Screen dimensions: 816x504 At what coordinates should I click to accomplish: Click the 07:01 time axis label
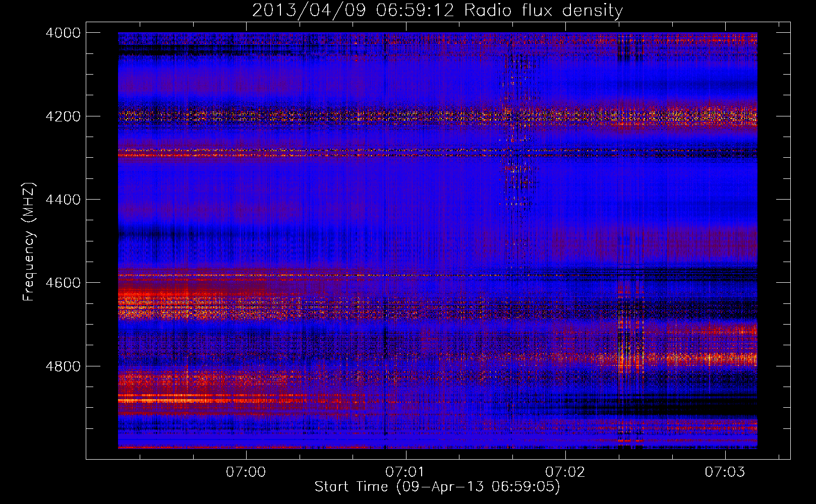[405, 472]
